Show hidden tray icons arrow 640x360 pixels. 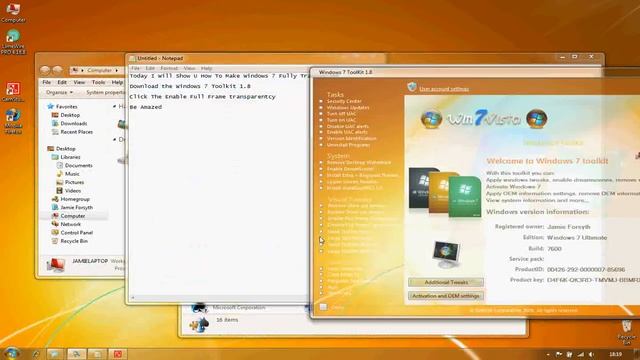[548, 355]
